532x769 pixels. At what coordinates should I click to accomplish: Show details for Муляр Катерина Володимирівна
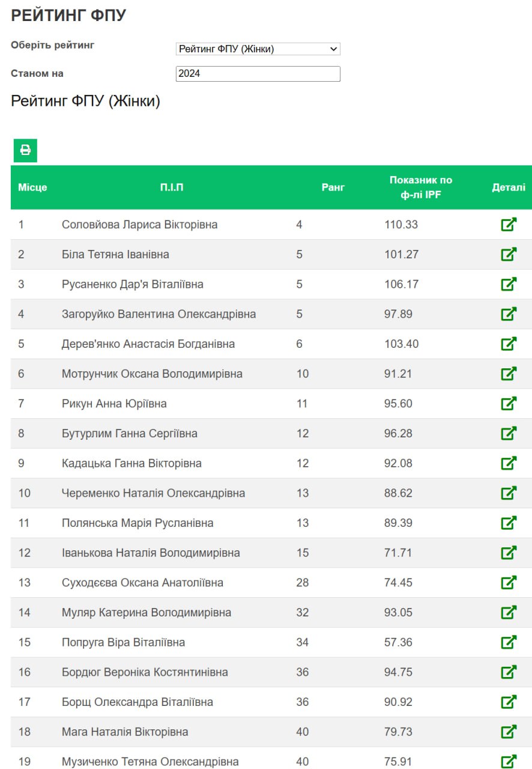[509, 612]
